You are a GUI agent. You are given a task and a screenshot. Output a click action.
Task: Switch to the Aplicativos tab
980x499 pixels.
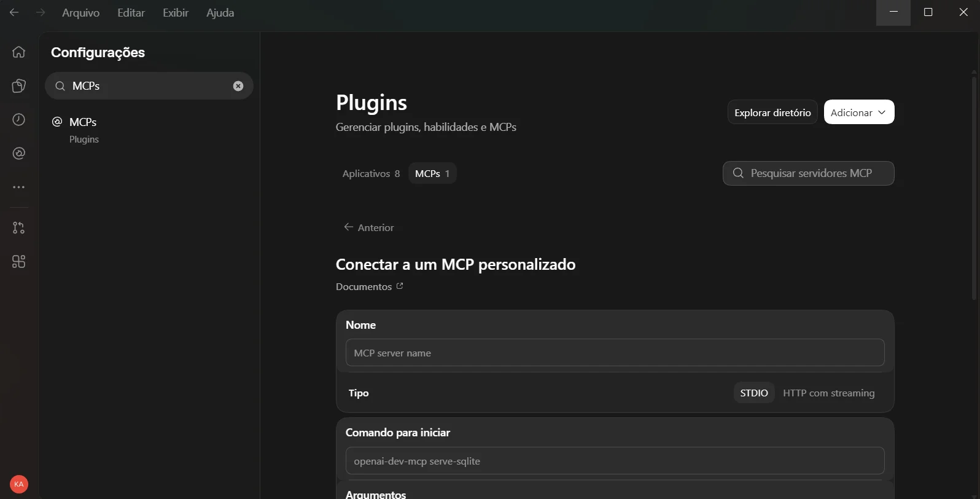click(x=371, y=173)
